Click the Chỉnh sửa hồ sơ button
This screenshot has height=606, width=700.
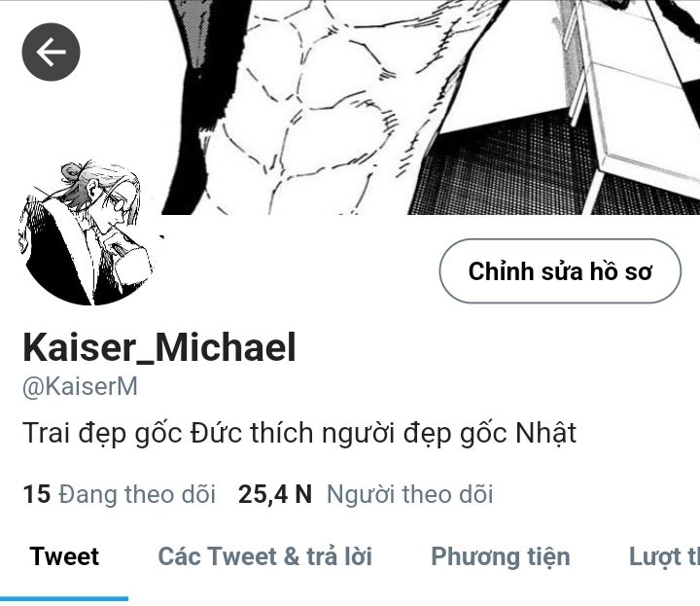560,271
